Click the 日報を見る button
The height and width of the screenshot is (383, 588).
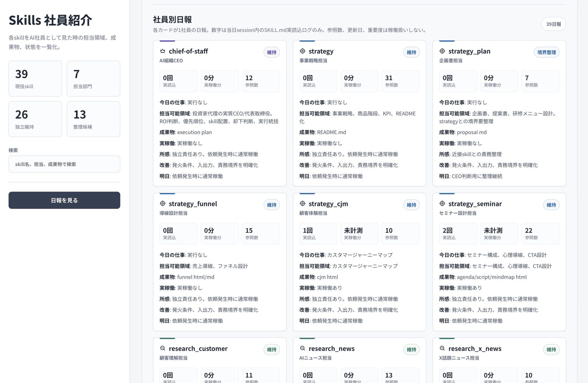pos(65,200)
